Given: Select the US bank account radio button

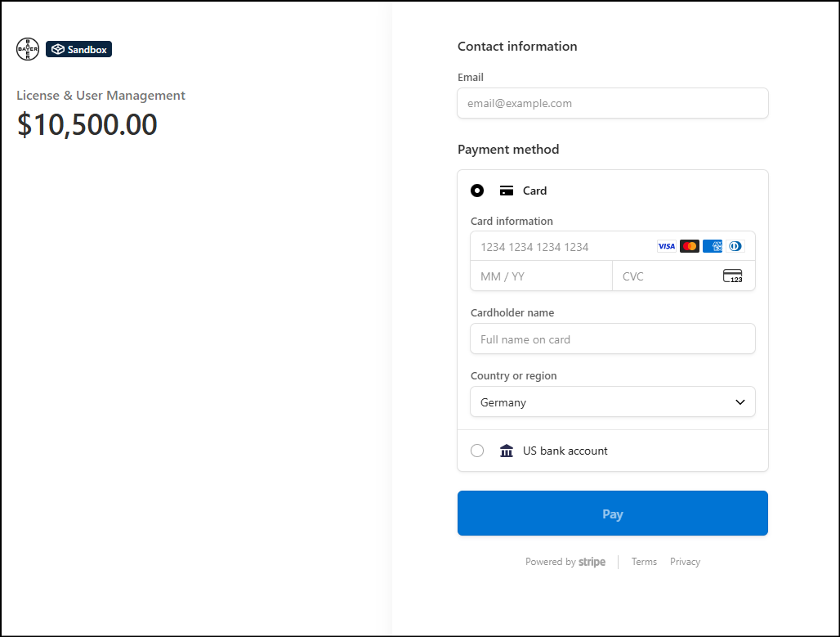Looking at the screenshot, I should 477,451.
